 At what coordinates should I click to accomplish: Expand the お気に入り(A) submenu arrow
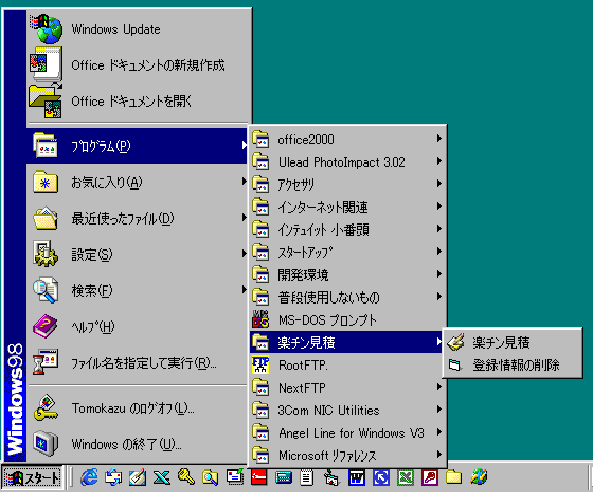[x=244, y=182]
